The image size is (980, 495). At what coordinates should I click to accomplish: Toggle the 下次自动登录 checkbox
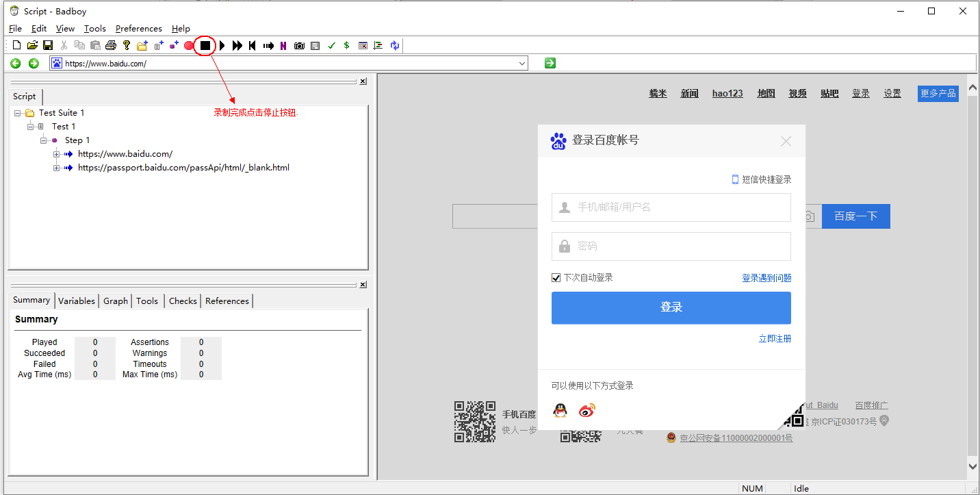pyautogui.click(x=556, y=277)
